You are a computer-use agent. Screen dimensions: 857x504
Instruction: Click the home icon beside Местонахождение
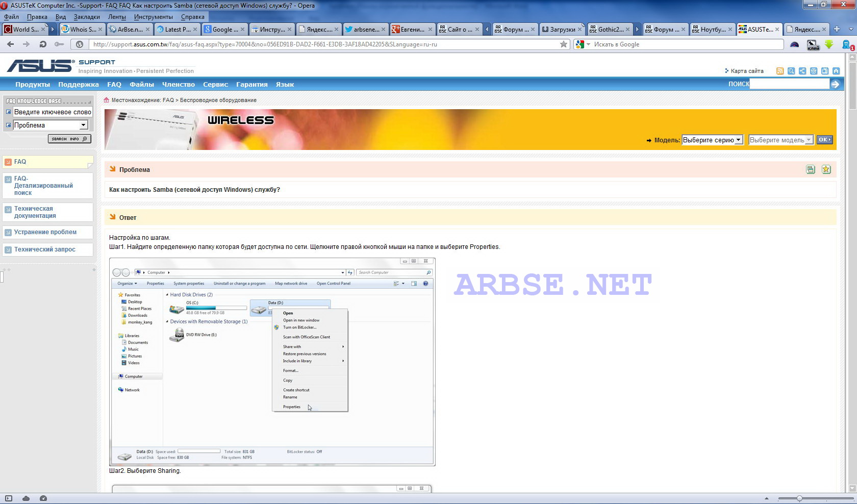pos(106,100)
